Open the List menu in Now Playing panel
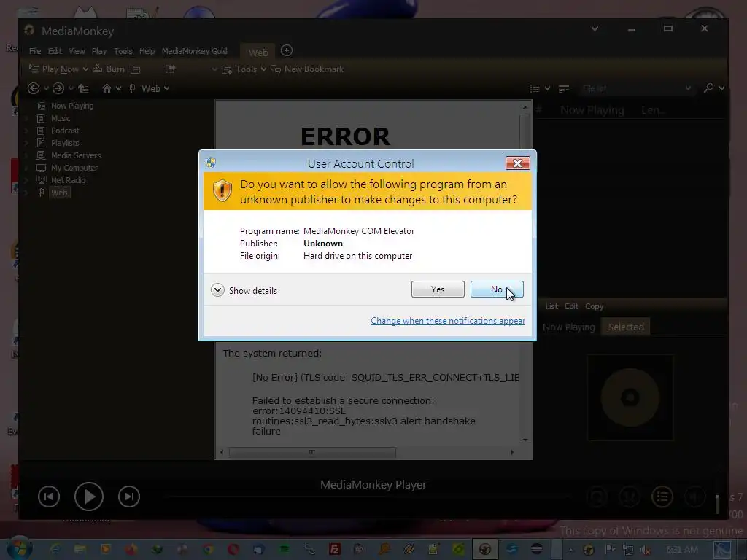Viewport: 747px width, 560px height. [551, 306]
